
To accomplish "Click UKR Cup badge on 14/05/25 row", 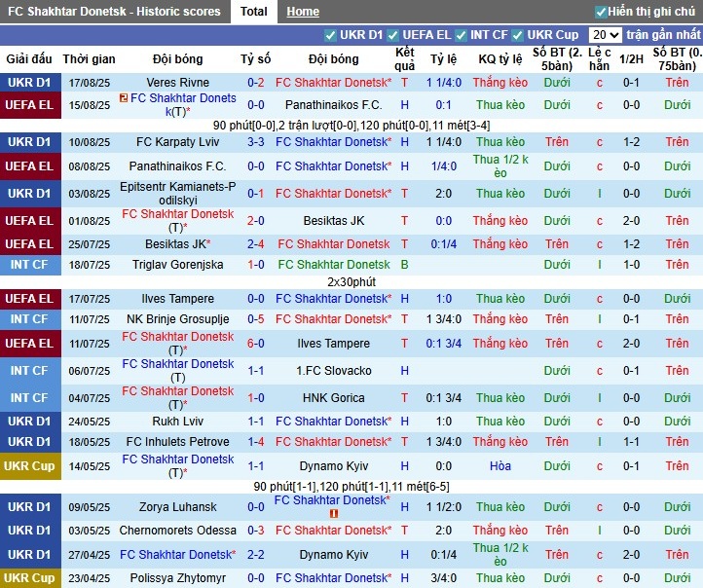I will click(29, 466).
